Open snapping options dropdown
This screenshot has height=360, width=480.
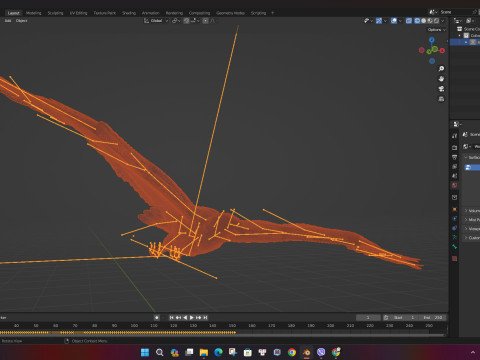click(195, 21)
